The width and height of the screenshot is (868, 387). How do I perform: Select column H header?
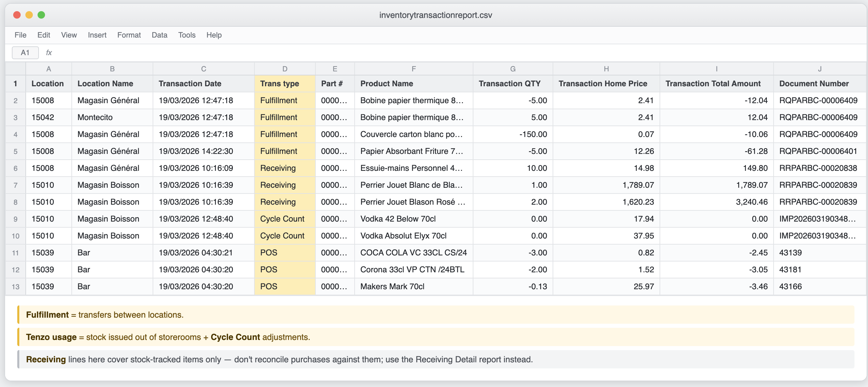[606, 69]
